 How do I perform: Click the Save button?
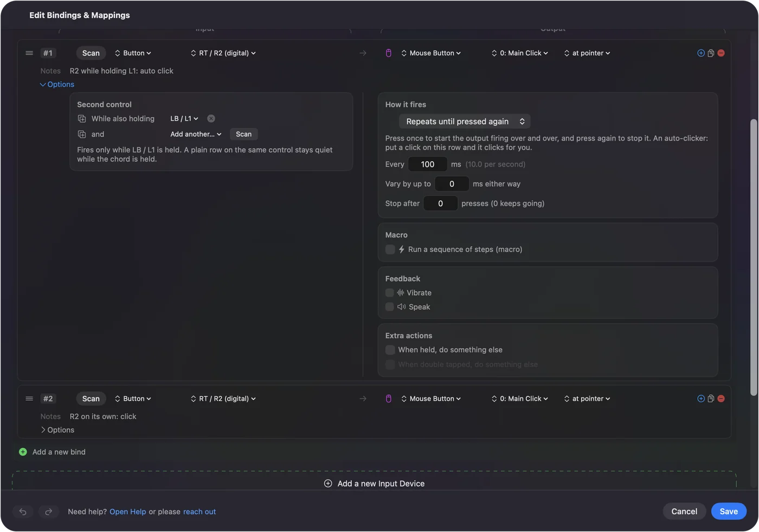729,511
